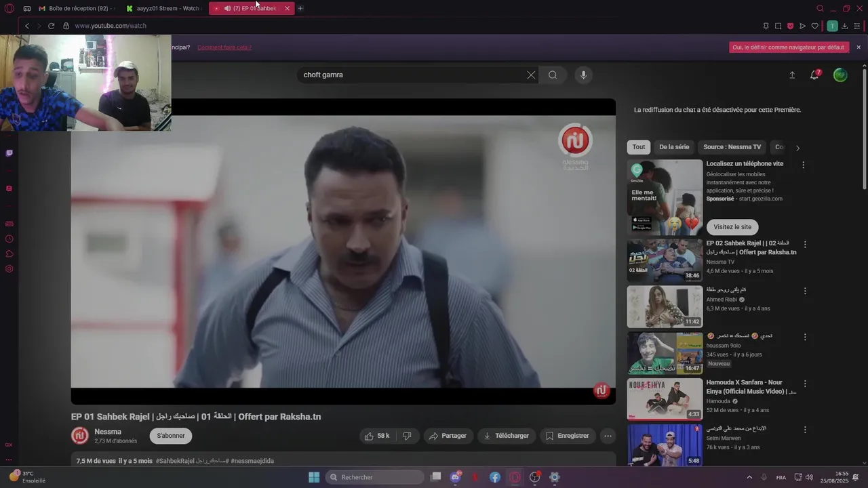Close the EP 01 Sahbek YouTube tab
Screen dimensions: 868x488
pos(287,8)
